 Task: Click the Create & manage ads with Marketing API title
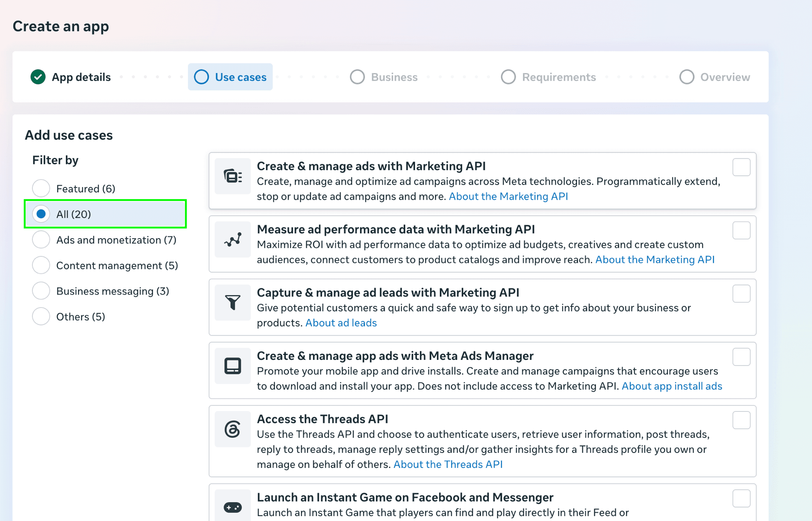click(x=371, y=166)
